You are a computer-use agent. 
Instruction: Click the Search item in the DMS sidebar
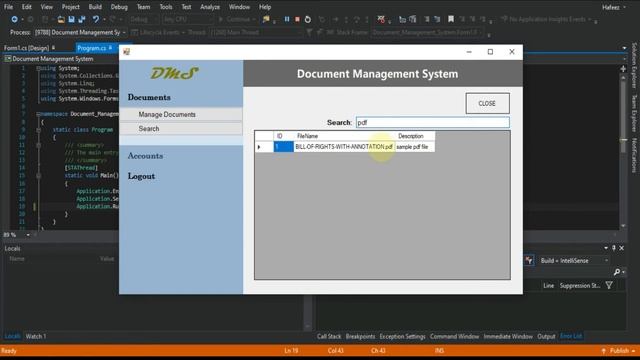[x=181, y=129]
